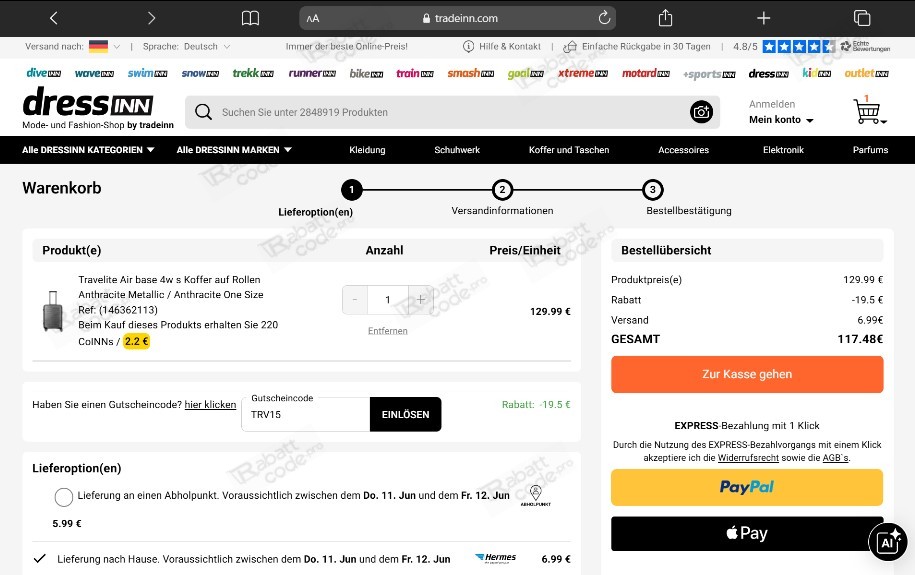Go back with Safari back arrow
The width and height of the screenshot is (915, 575).
(54, 18)
